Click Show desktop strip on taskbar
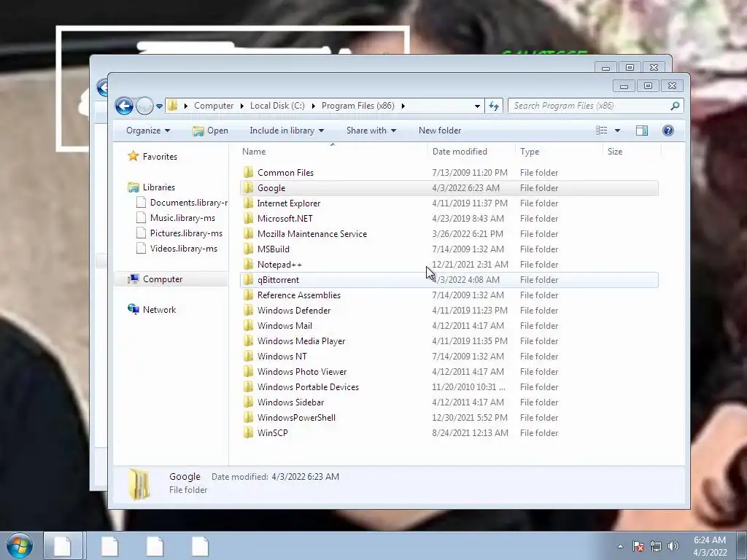The height and width of the screenshot is (560, 747). point(742,545)
